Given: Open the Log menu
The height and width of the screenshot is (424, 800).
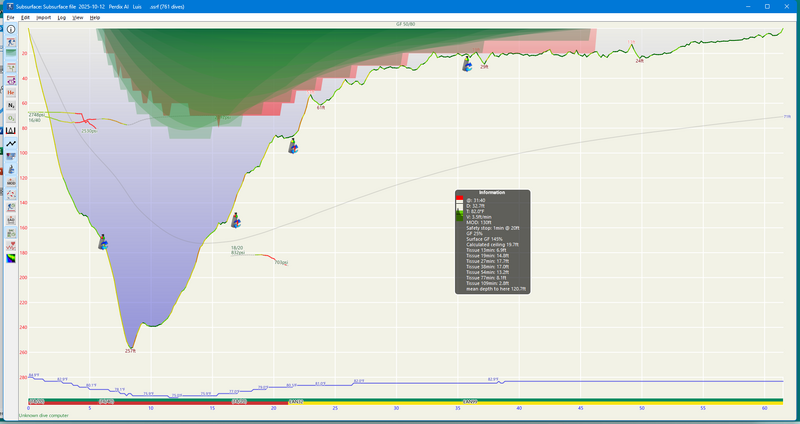Looking at the screenshot, I should click(x=61, y=18).
